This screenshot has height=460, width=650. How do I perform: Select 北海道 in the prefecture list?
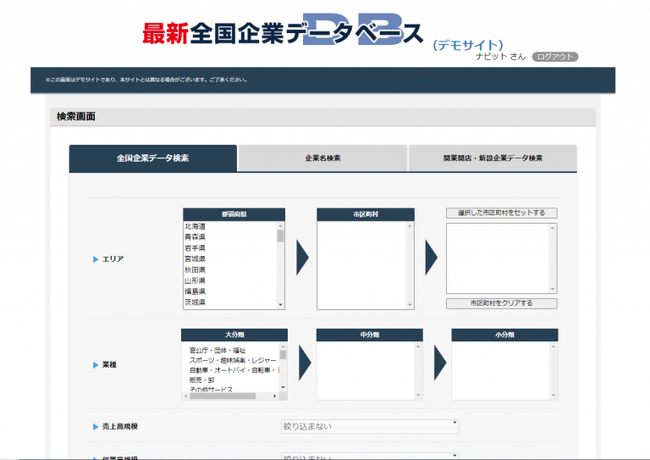(195, 227)
